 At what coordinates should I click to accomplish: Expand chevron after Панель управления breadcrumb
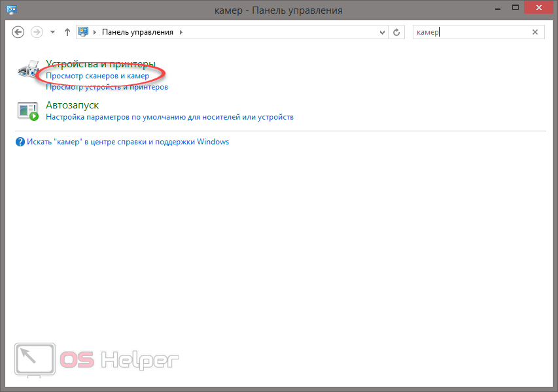click(x=181, y=32)
